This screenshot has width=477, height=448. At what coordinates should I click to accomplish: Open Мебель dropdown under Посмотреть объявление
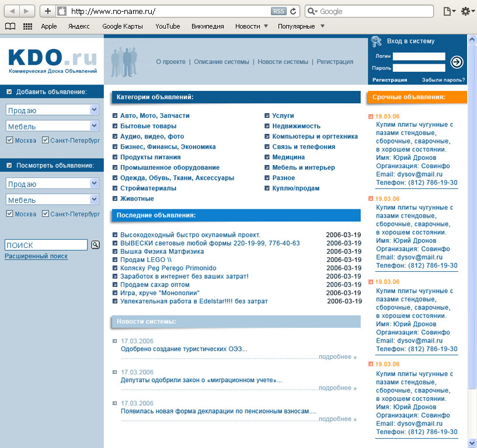click(x=52, y=199)
